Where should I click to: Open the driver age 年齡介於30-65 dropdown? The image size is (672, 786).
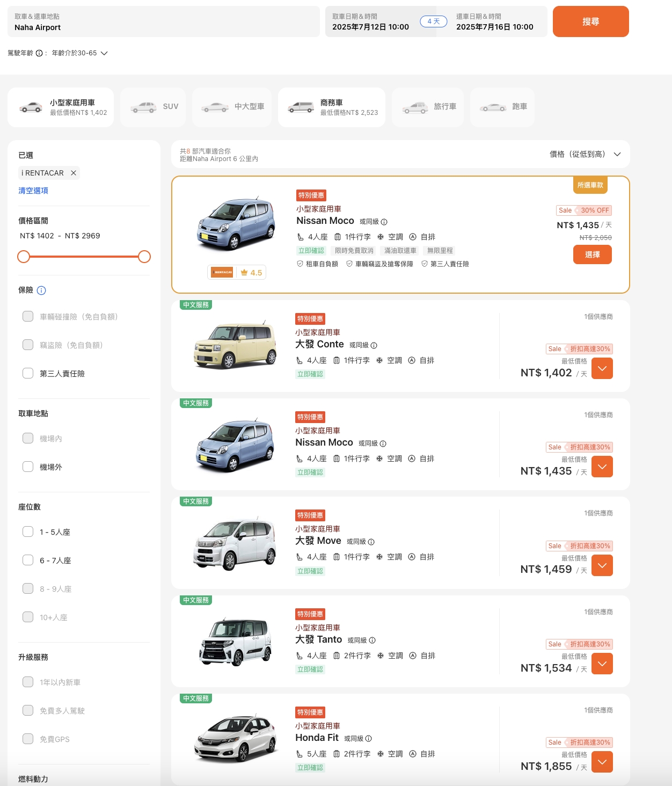coord(79,53)
